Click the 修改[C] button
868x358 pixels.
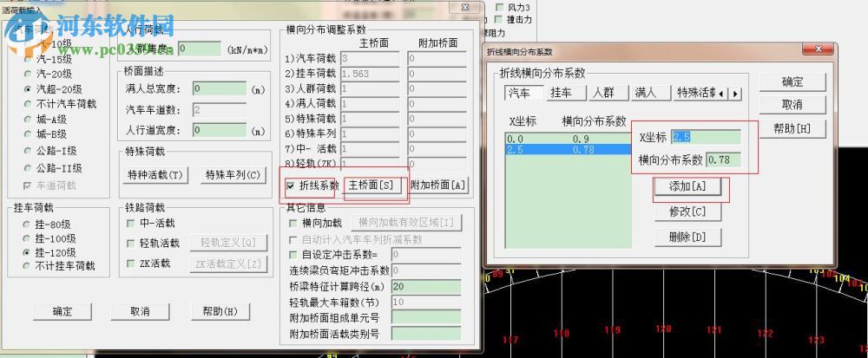[688, 212]
